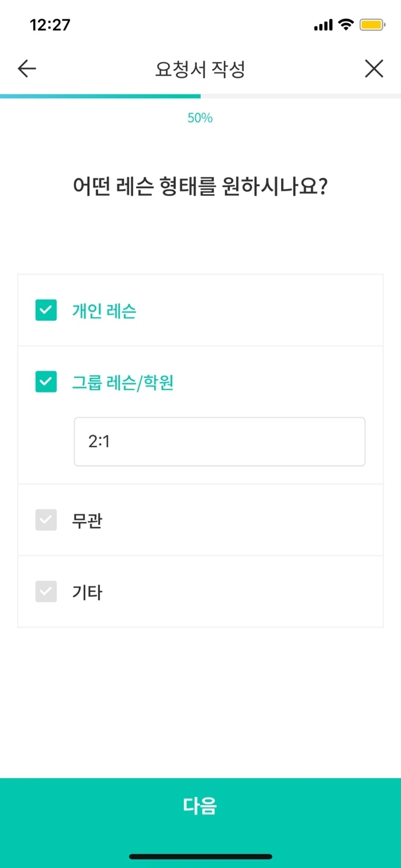The width and height of the screenshot is (401, 868).
Task: Select the 무관 row
Action: pos(200,520)
